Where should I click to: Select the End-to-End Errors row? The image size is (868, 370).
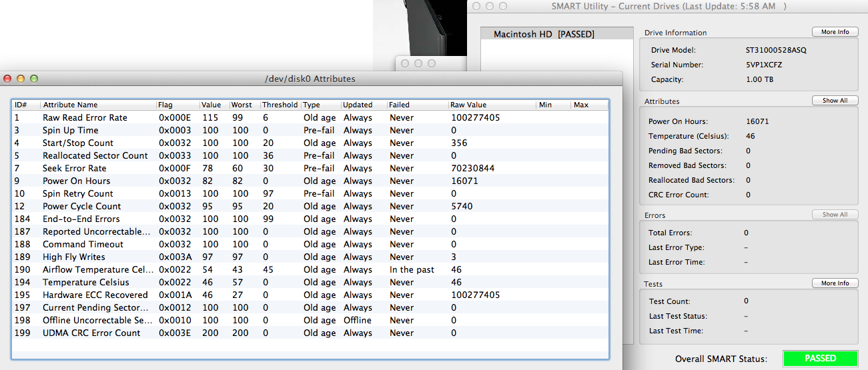pyautogui.click(x=310, y=219)
